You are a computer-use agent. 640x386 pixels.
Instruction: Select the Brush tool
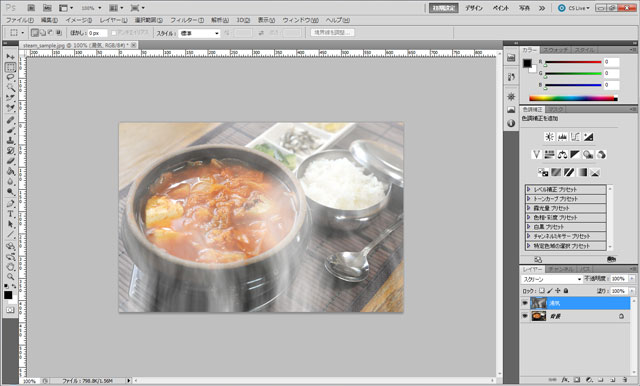[x=10, y=131]
